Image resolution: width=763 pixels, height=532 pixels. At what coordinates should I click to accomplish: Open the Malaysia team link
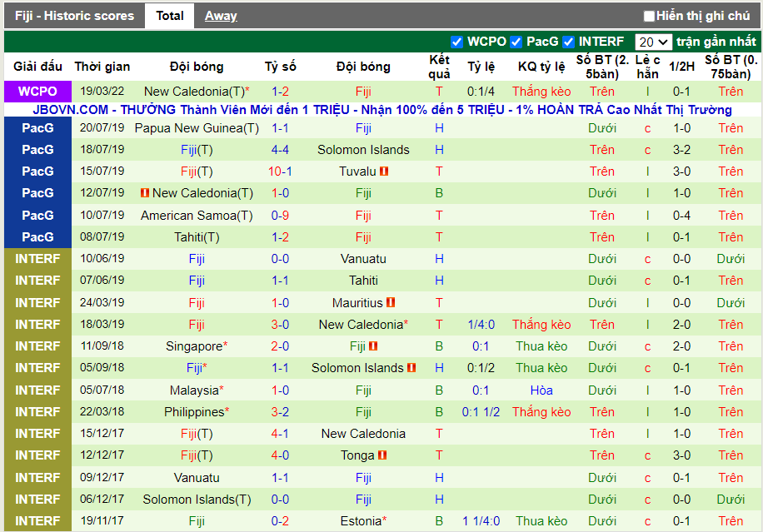(x=194, y=390)
